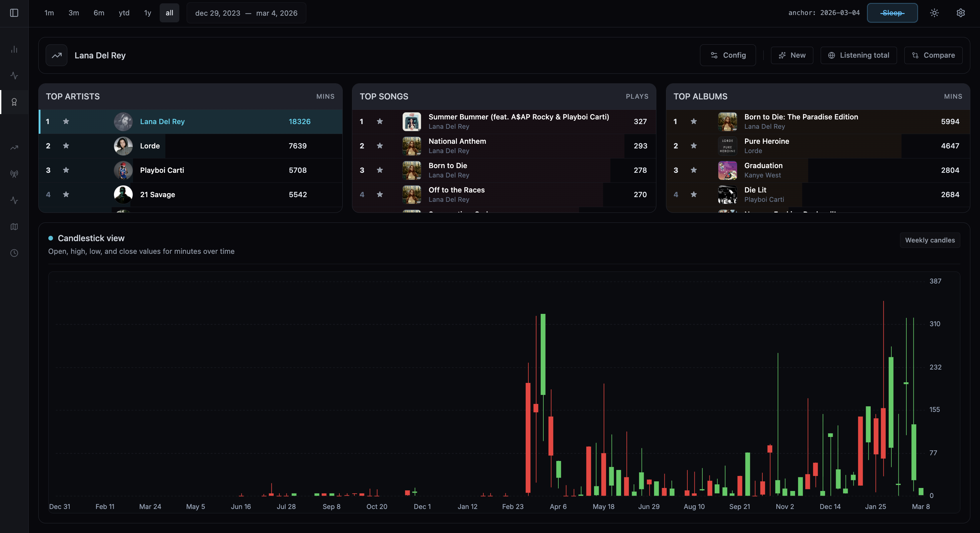Click the Compare button
Screen dimensions: 980x533
click(x=933, y=55)
